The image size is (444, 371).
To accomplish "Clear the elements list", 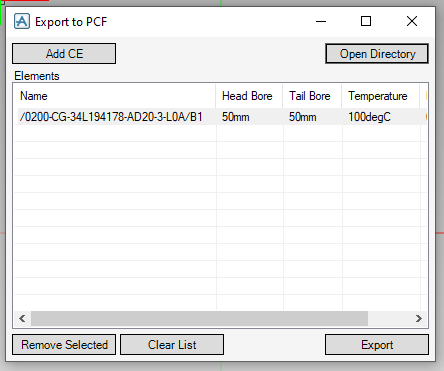I will pos(172,345).
